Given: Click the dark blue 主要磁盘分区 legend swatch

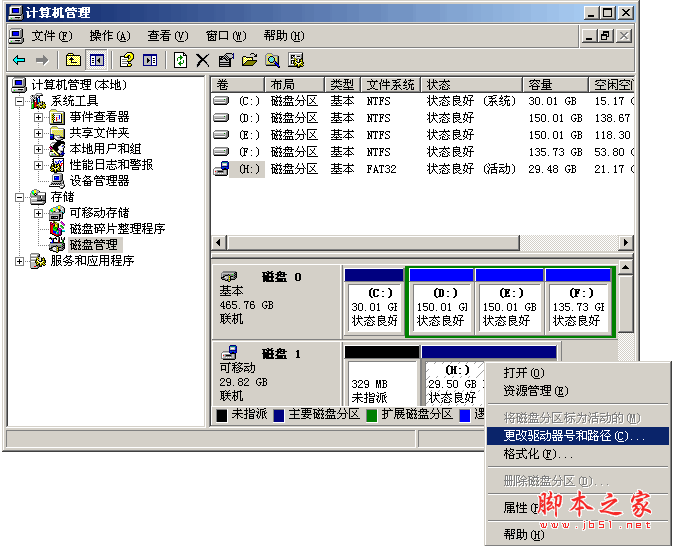Looking at the screenshot, I should coord(279,415).
